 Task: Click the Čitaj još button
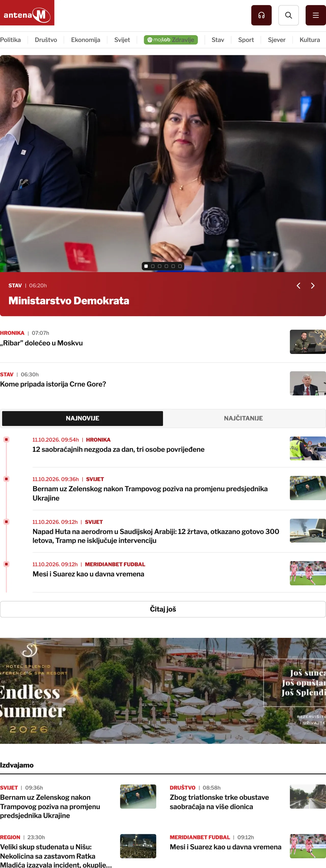(x=163, y=609)
